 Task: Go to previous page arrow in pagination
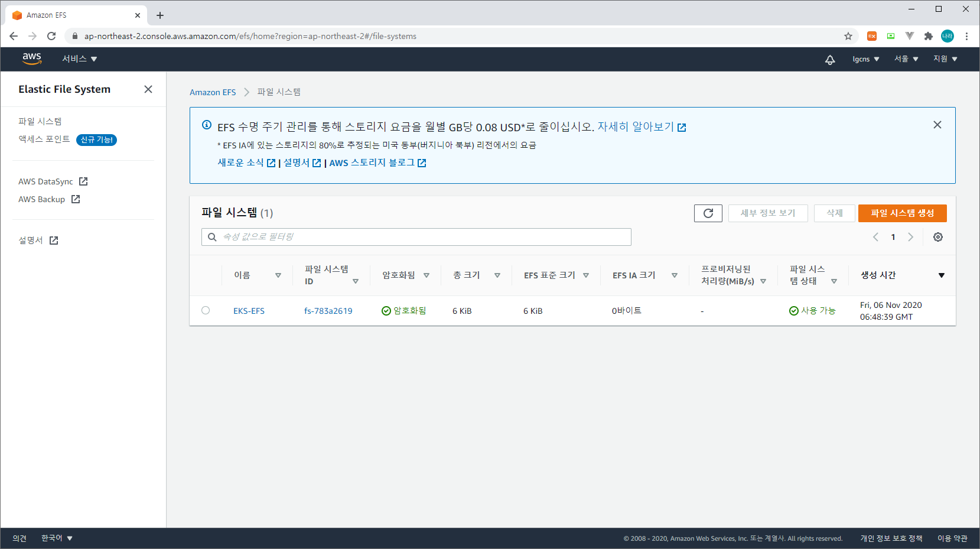pyautogui.click(x=875, y=237)
